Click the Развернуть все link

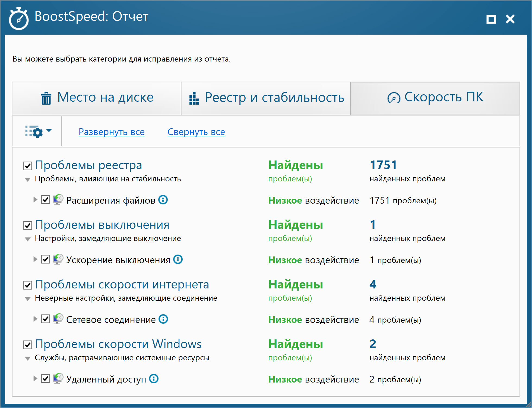click(111, 132)
